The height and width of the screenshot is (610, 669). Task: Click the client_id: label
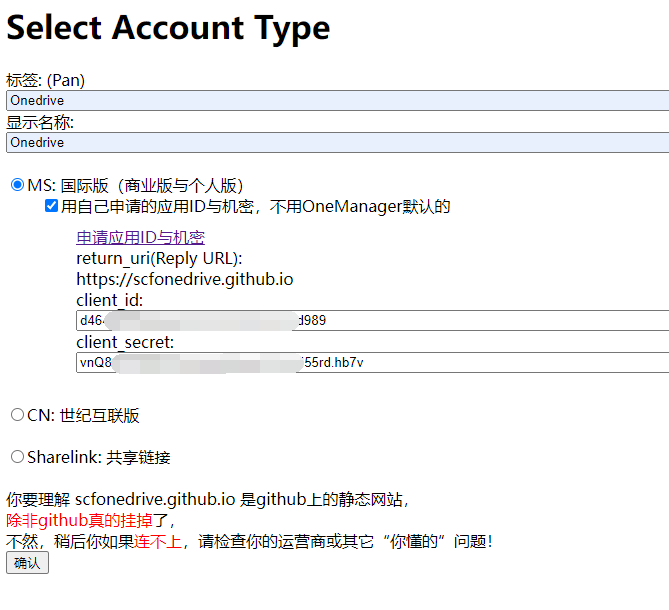(110, 300)
